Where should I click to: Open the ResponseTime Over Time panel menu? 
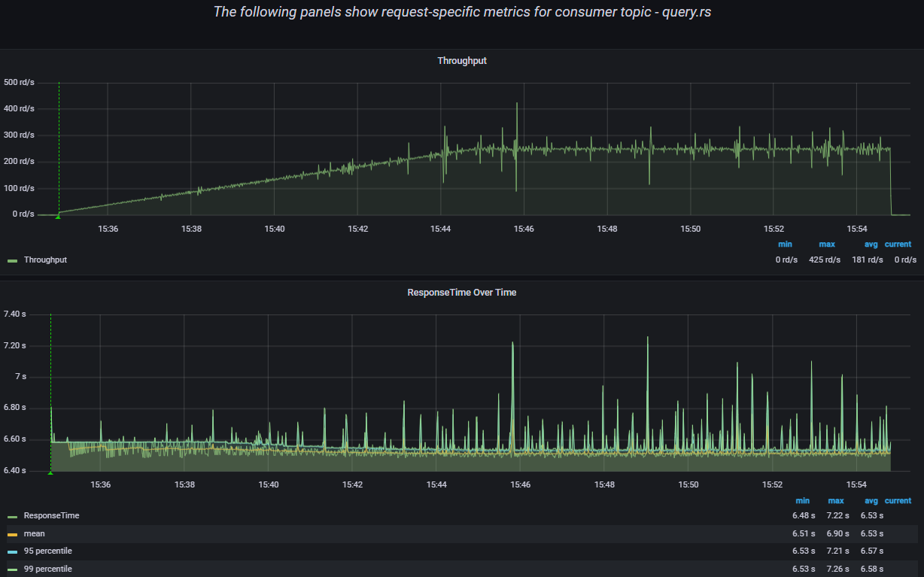pyautogui.click(x=462, y=292)
